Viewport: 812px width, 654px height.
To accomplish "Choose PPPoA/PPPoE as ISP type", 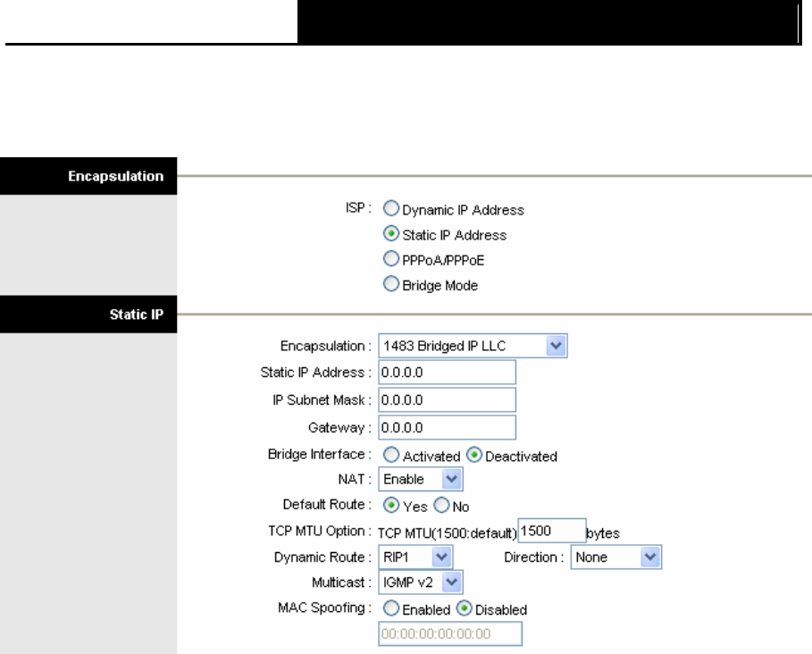I will 391,258.
